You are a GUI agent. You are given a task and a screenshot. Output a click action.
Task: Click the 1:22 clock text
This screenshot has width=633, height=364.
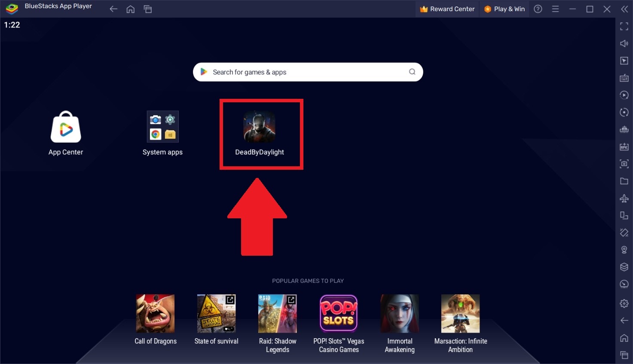pyautogui.click(x=12, y=25)
